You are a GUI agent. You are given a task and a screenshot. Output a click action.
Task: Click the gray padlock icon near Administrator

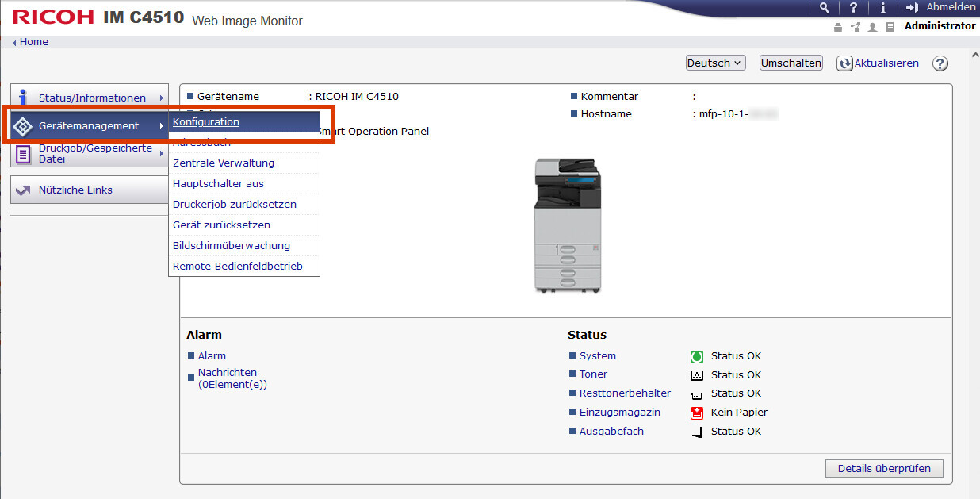pos(838,27)
